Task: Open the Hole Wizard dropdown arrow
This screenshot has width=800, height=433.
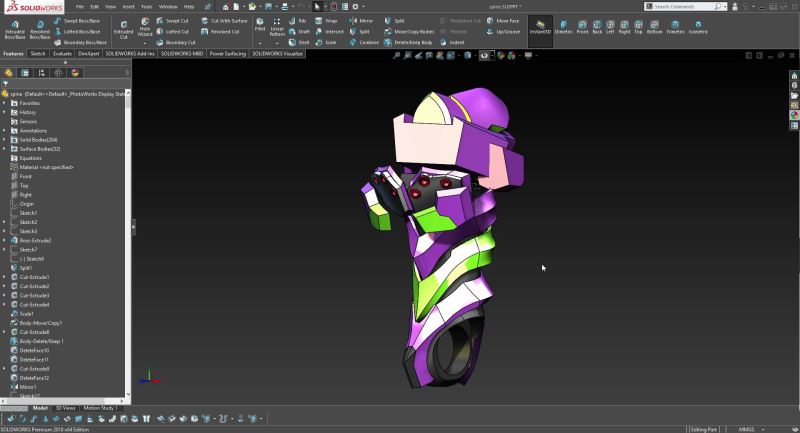Action: point(145,43)
